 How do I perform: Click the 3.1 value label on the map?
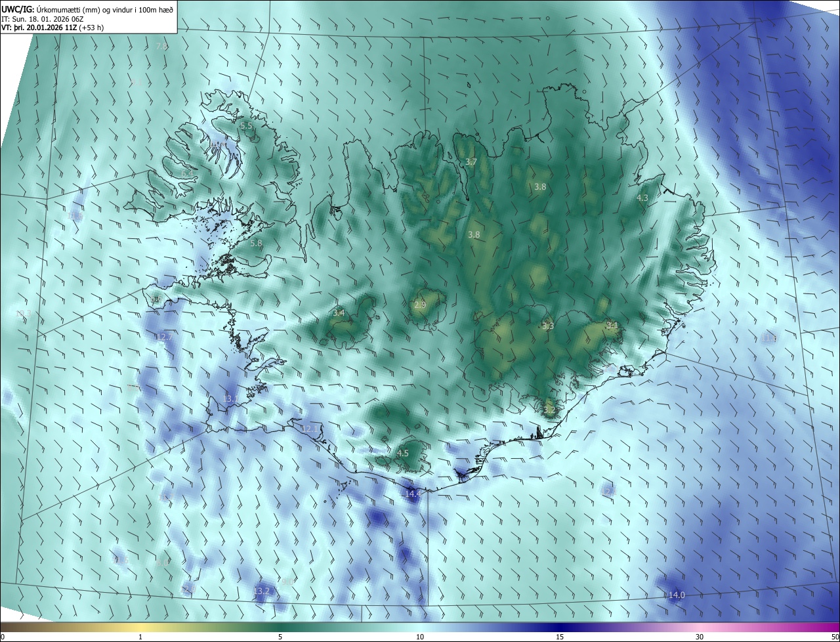point(612,325)
